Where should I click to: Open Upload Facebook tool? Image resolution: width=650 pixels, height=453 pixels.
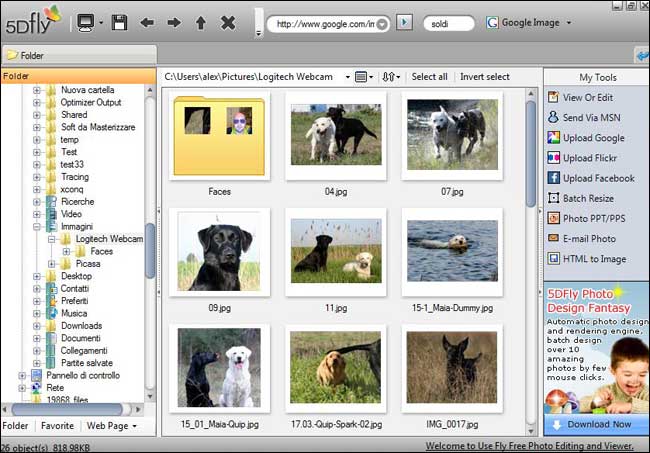pyautogui.click(x=597, y=178)
